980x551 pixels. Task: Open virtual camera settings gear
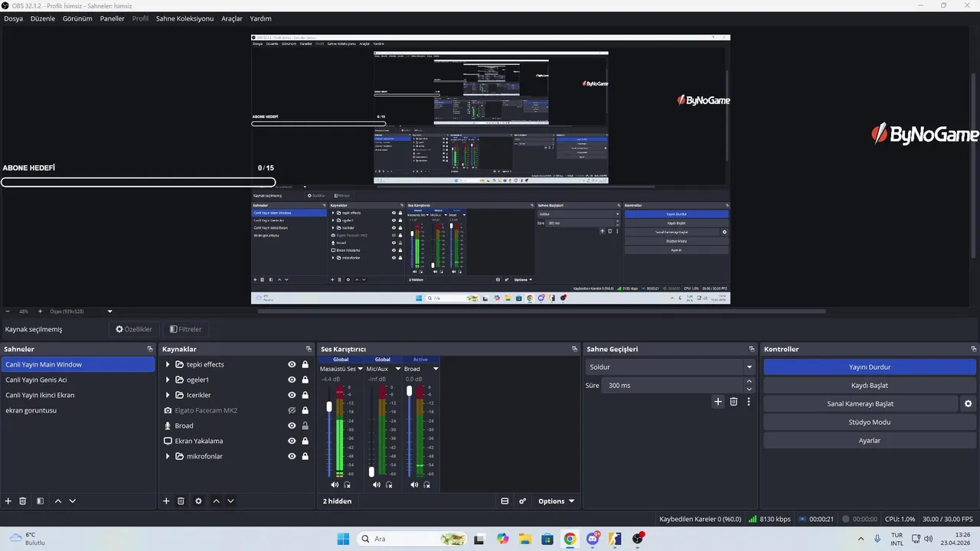click(x=968, y=403)
